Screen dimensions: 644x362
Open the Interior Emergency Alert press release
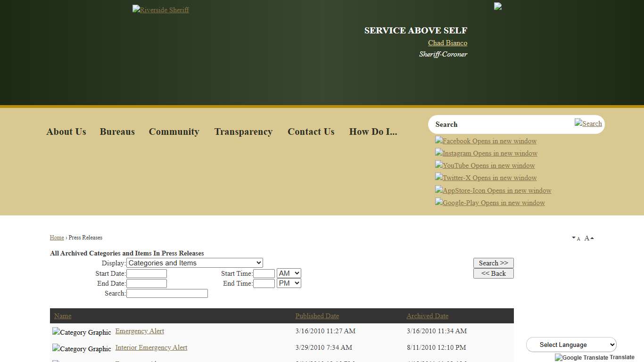click(151, 347)
